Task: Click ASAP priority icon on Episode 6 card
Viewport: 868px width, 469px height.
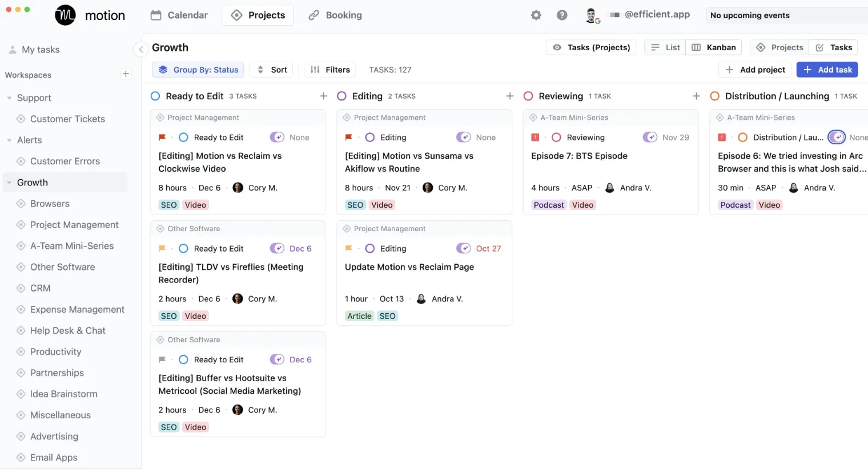Action: [722, 138]
